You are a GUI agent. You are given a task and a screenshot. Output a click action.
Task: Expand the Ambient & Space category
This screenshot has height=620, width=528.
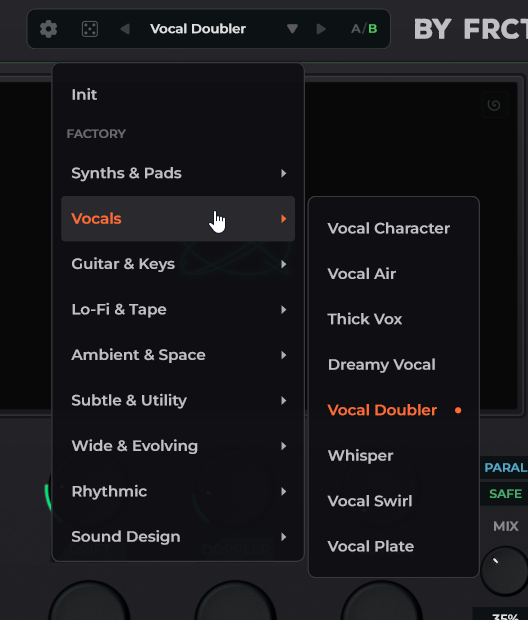tap(178, 355)
